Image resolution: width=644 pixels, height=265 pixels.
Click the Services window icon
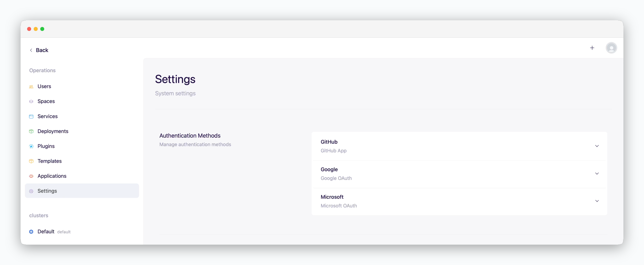point(31,116)
